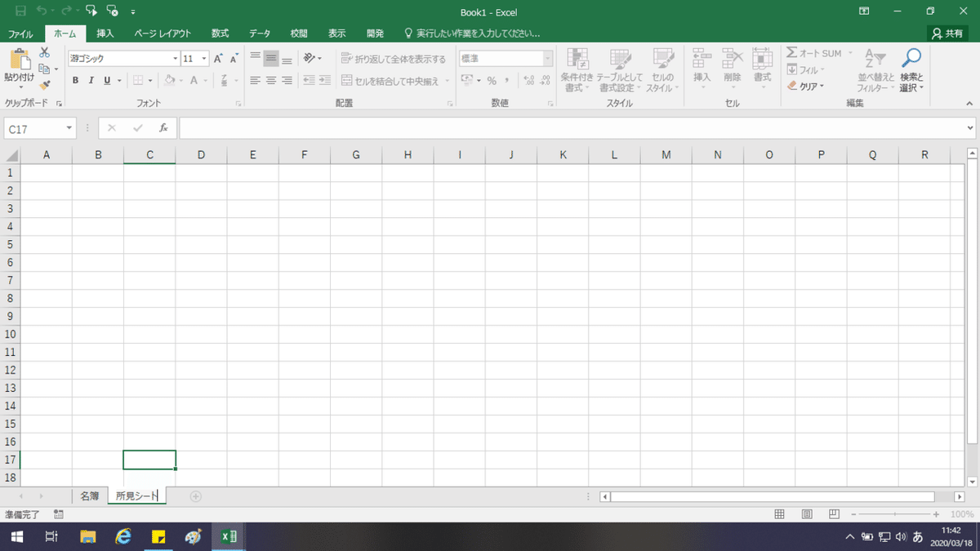980x551 pixels.
Task: Open Format as Table (テーブルとして書式設定)
Action: click(620, 69)
